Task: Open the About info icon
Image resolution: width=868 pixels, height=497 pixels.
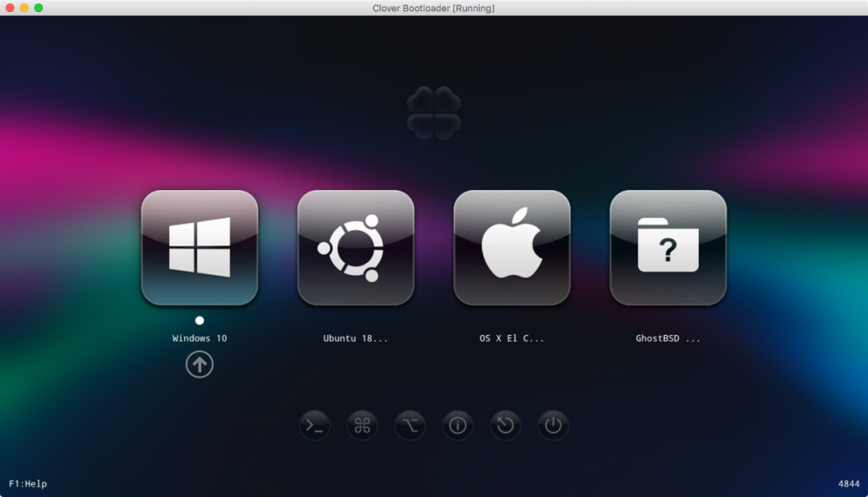Action: [457, 425]
